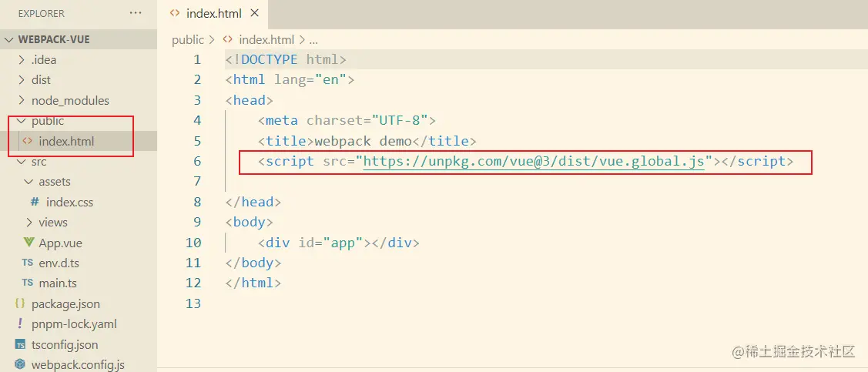The width and height of the screenshot is (868, 372).
Task: Click the meta charset="UTF-8" line
Action: [347, 120]
